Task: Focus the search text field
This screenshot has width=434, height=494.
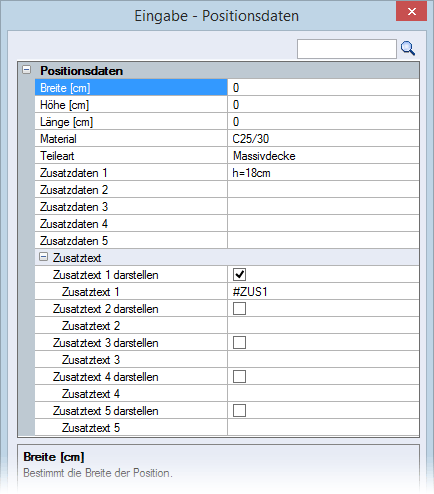Action: (347, 49)
